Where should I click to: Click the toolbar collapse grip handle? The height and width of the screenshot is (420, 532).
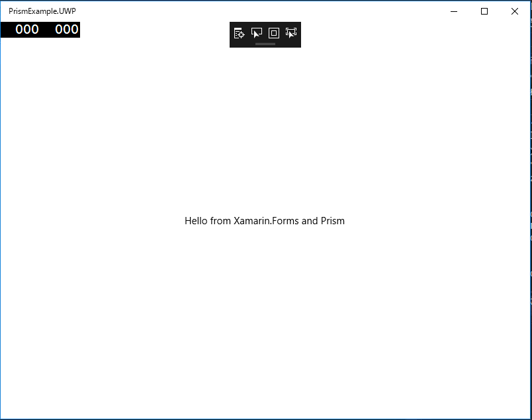[265, 44]
